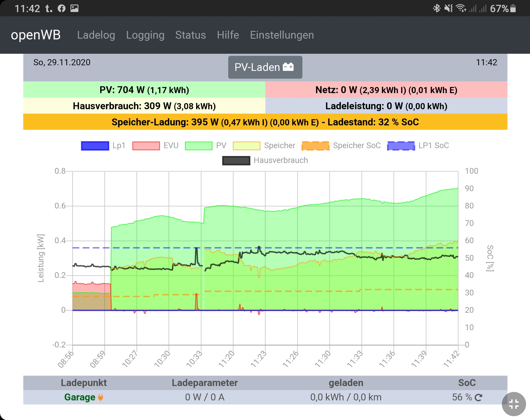
Task: Tap the exit fullscreen floating button
Action: tap(514, 404)
